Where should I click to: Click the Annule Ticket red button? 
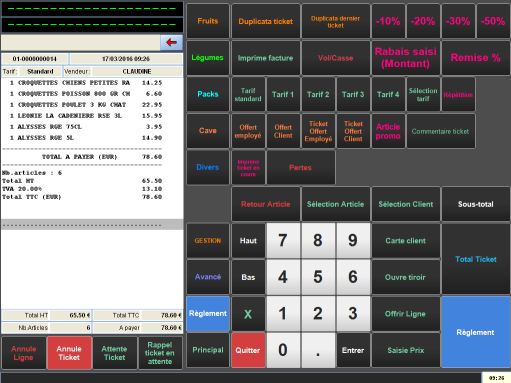click(69, 353)
